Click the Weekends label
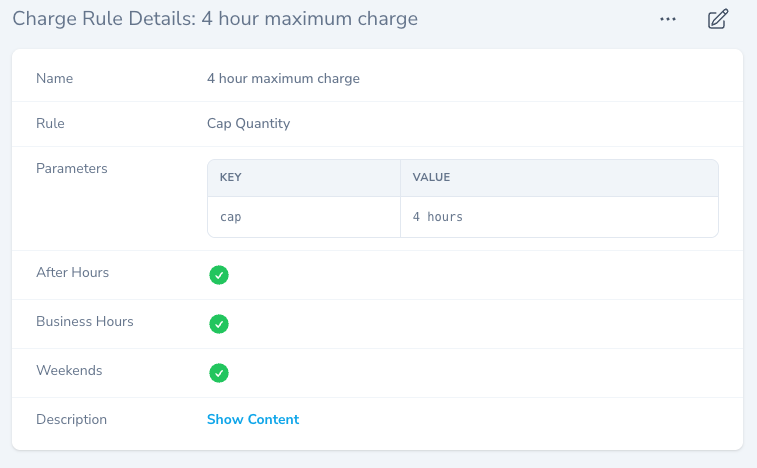Viewport: 757px width, 468px height. [69, 370]
